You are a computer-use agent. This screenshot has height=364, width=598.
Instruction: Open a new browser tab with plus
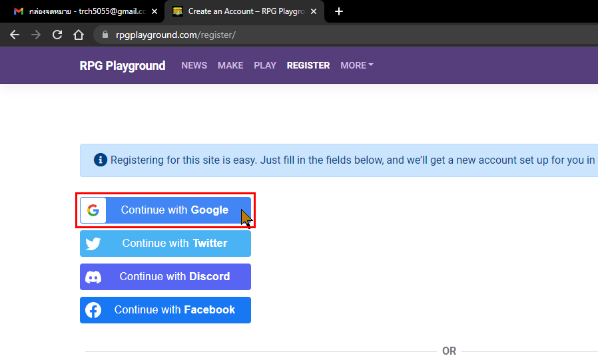339,11
